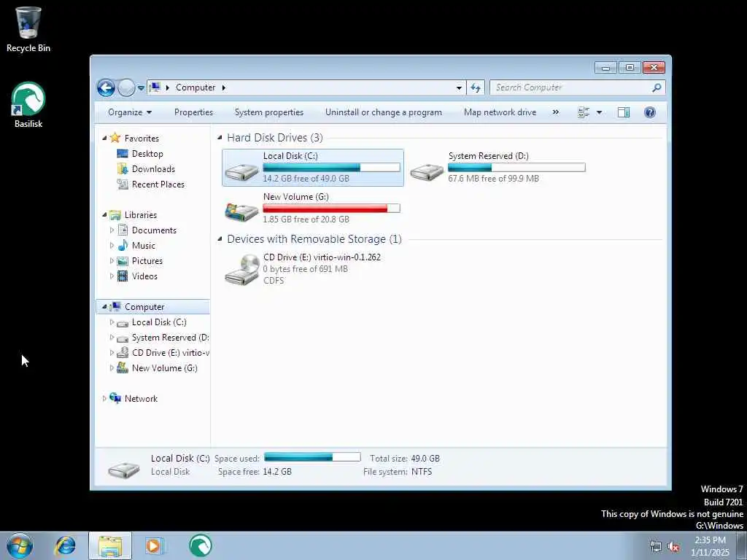Click the "0 bytes free of 691 MB" text
Image resolution: width=747 pixels, height=560 pixels.
(x=306, y=269)
